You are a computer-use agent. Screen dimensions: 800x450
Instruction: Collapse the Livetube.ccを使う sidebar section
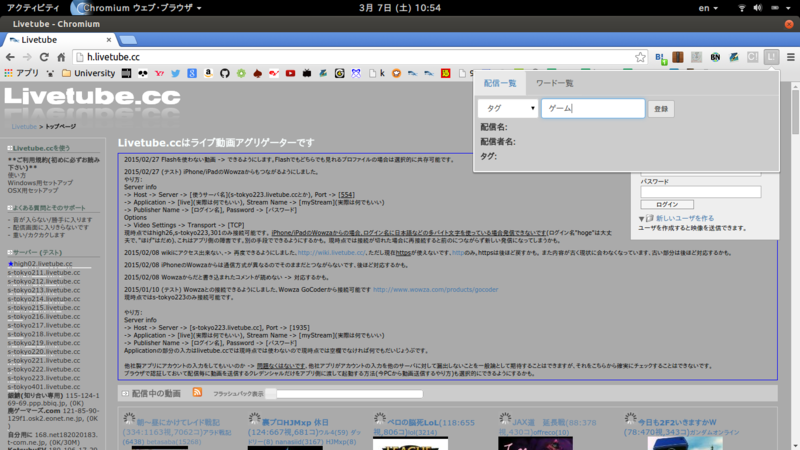tap(10, 148)
